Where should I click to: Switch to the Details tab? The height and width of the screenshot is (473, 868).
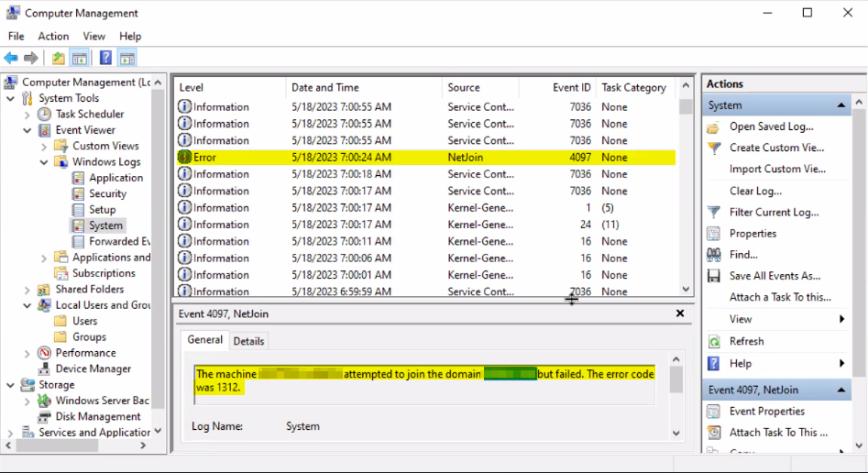click(248, 341)
